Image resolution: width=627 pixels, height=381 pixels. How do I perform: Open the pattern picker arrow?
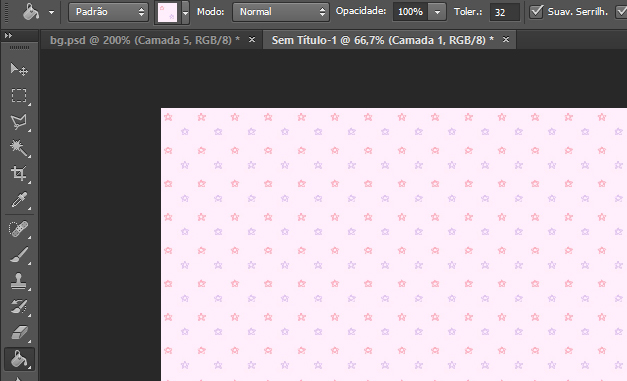[x=185, y=12]
